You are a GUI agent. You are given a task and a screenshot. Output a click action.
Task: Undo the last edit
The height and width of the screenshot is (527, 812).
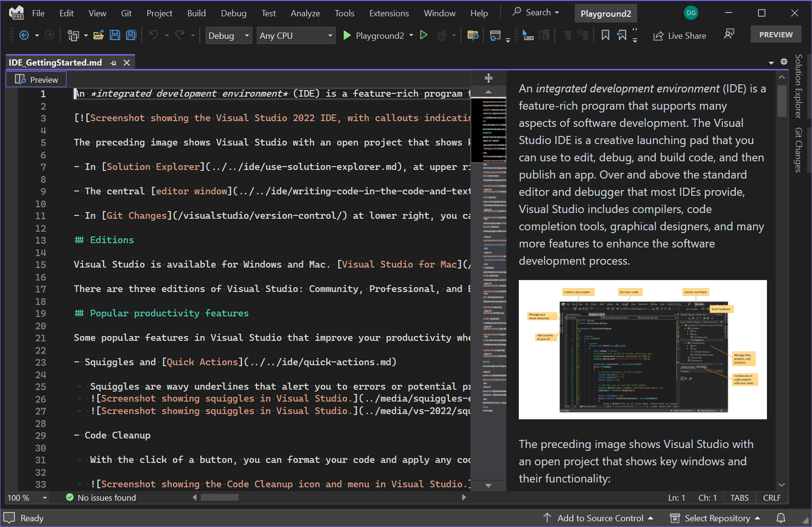click(x=152, y=35)
